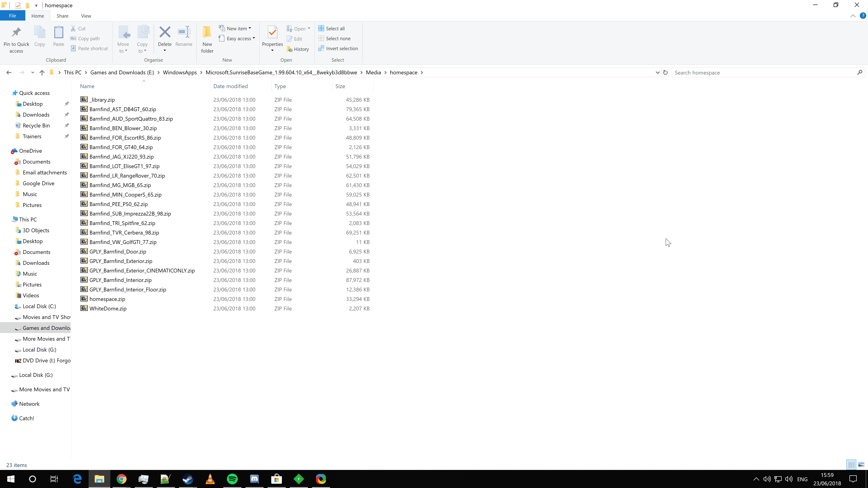Click the Search homespace input field
The height and width of the screenshot is (488, 868).
(764, 72)
